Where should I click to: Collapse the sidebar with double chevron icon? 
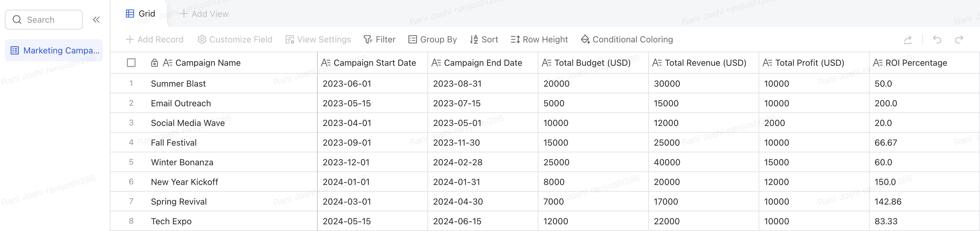pyautogui.click(x=96, y=20)
